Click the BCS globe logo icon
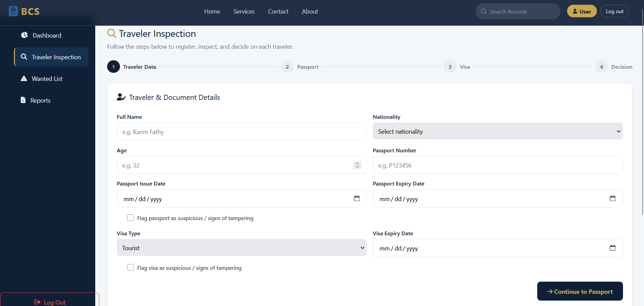The height and width of the screenshot is (306, 644). [13, 11]
